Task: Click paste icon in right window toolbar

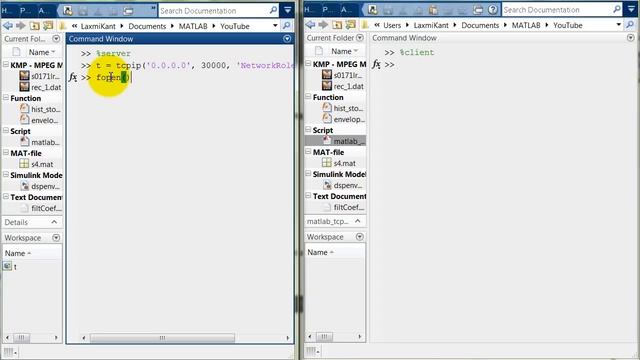Action: click(x=433, y=10)
